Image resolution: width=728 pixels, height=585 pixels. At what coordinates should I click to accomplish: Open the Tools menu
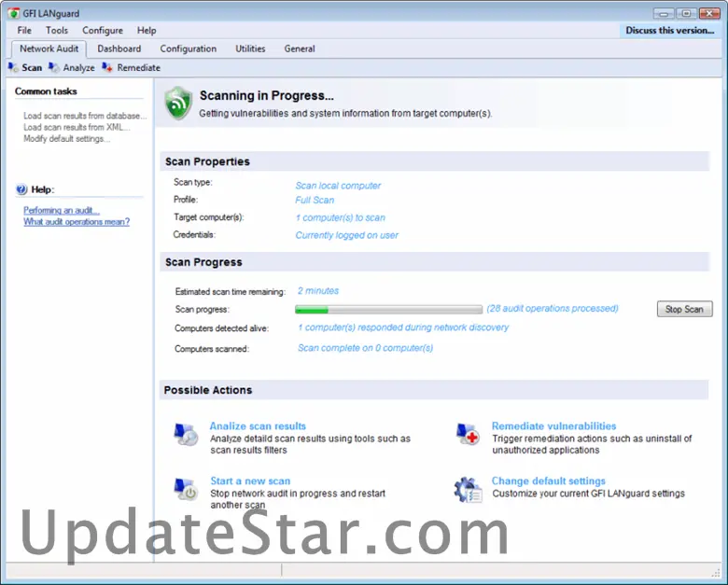[x=57, y=31]
